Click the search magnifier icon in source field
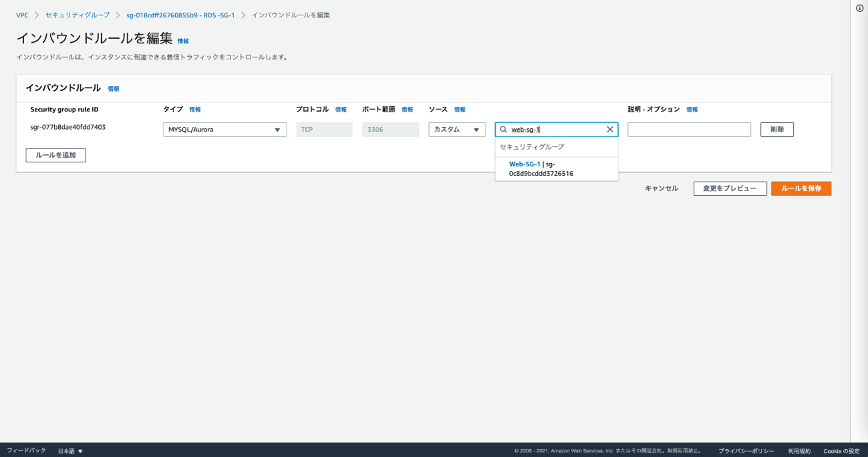 [x=504, y=130]
